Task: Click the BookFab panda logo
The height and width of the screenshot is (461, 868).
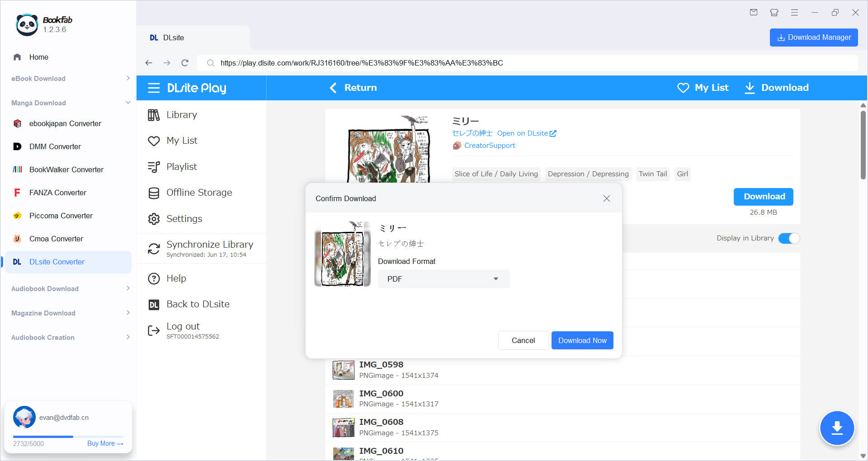Action: click(27, 24)
